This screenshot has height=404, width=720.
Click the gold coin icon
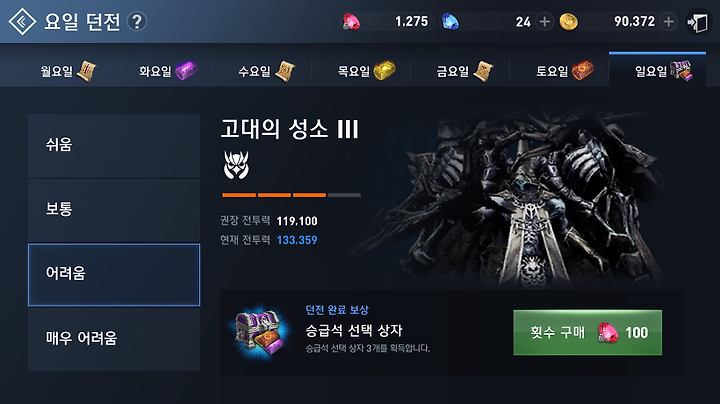coord(568,22)
